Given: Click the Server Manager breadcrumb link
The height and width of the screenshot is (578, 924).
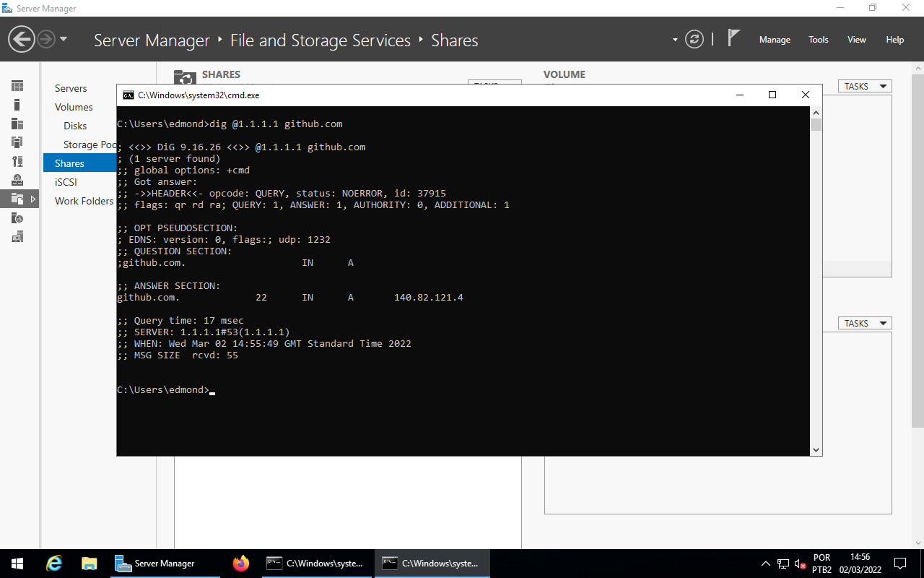Looking at the screenshot, I should [152, 40].
